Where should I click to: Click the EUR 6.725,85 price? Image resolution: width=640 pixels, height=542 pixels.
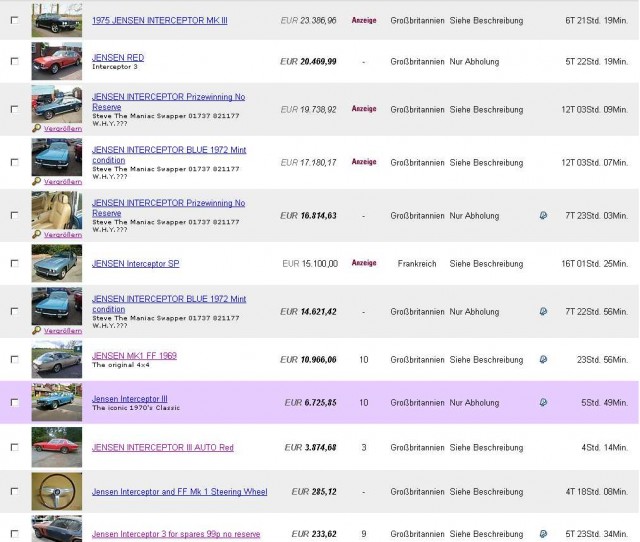311,403
